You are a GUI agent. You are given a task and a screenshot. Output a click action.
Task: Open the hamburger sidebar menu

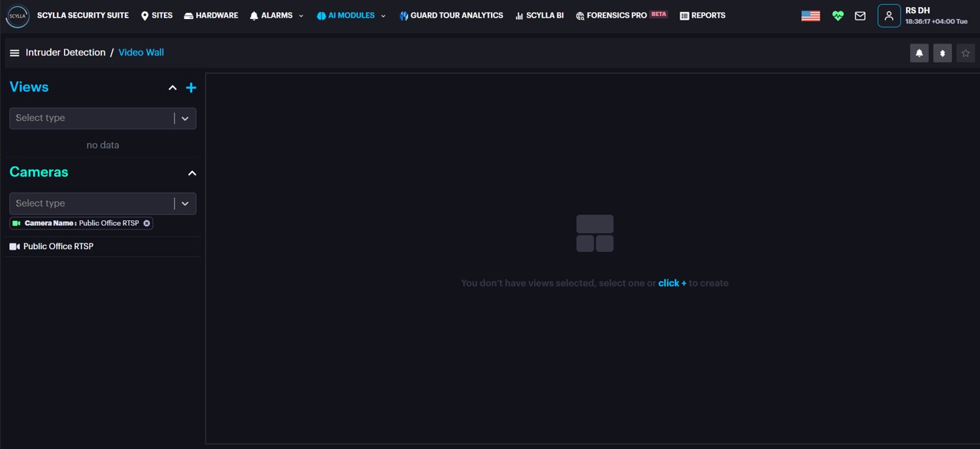pos(14,53)
